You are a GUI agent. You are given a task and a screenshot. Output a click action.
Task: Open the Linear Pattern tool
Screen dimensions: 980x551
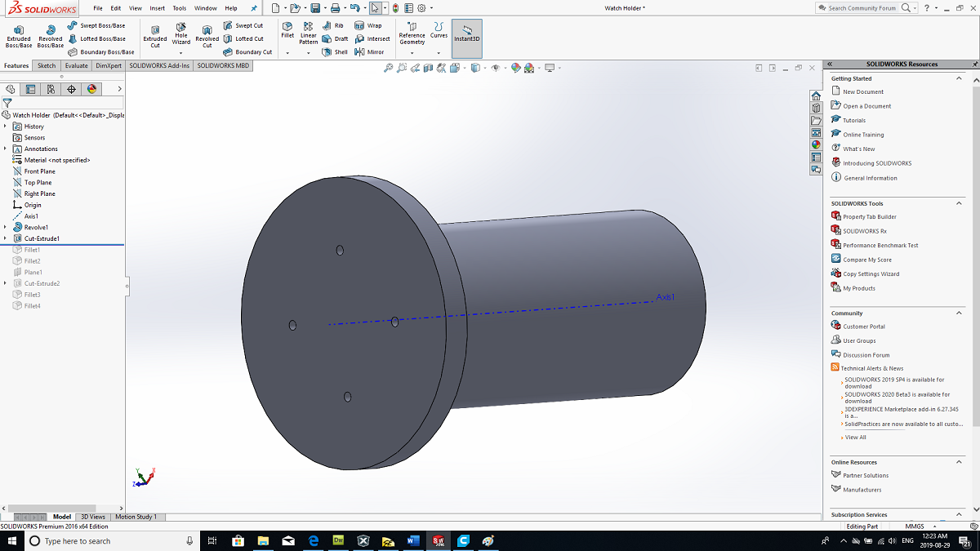point(309,33)
